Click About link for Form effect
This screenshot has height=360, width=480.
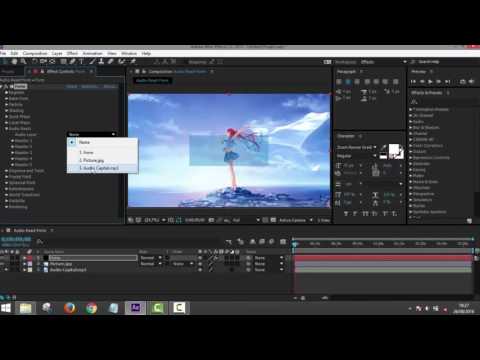pos(110,87)
